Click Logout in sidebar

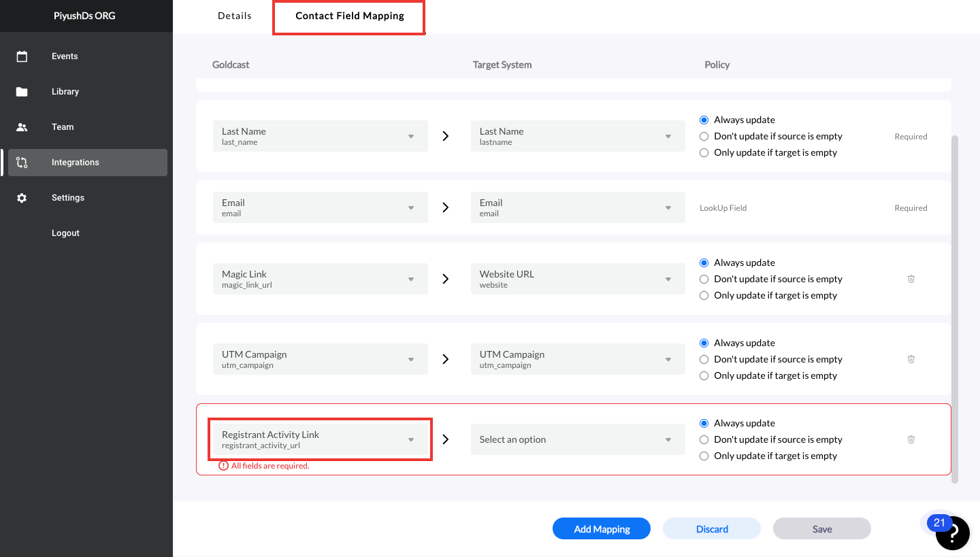point(65,233)
